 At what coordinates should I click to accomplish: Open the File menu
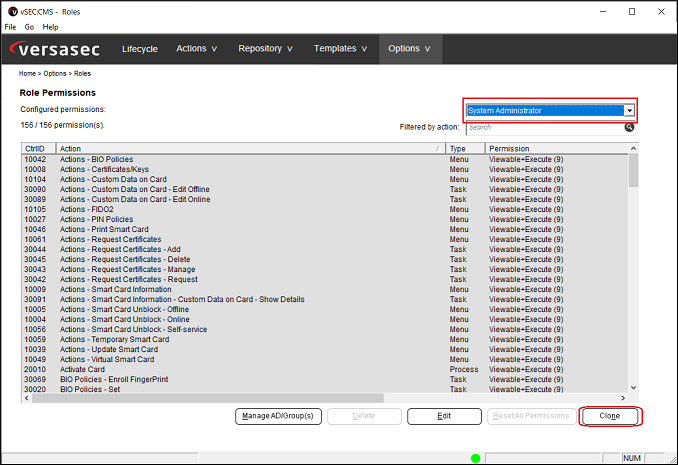click(10, 27)
